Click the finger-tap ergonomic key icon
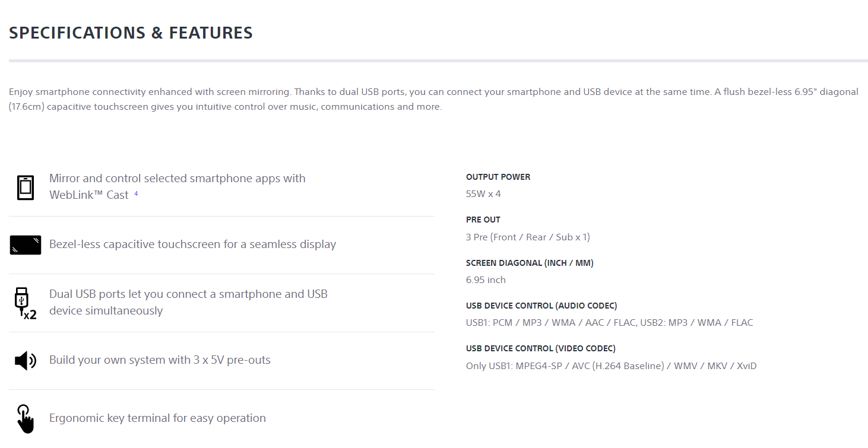The width and height of the screenshot is (868, 448). 26,419
